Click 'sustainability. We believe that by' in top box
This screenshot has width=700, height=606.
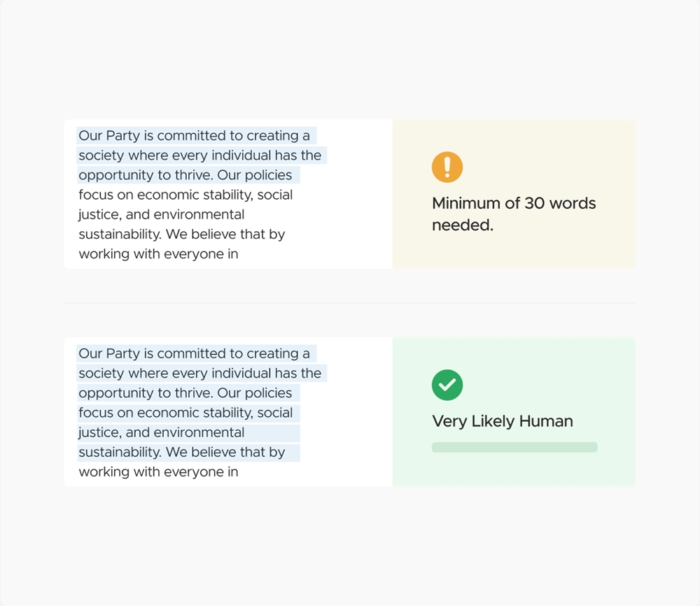coord(182,234)
